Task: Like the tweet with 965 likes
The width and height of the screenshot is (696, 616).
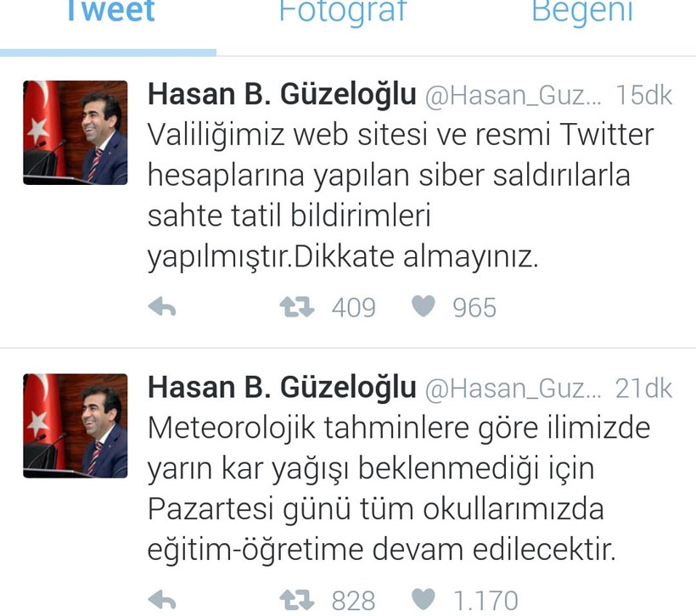Action: point(424,306)
